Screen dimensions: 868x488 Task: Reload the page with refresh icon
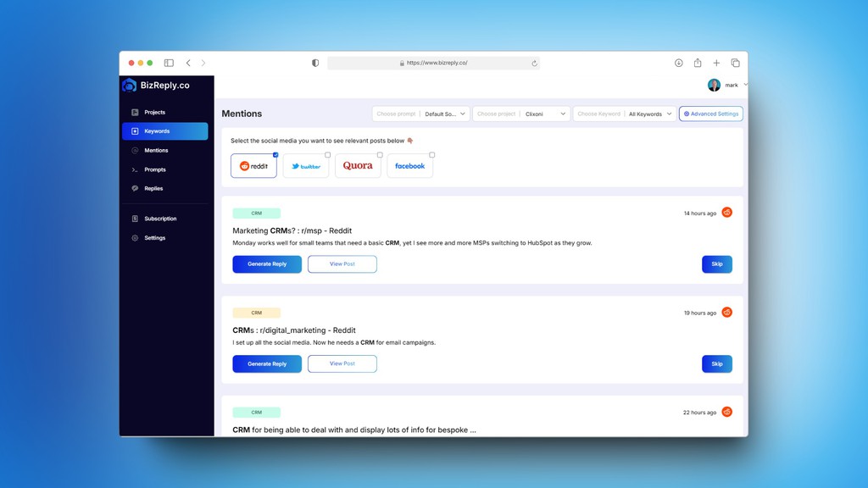(534, 63)
